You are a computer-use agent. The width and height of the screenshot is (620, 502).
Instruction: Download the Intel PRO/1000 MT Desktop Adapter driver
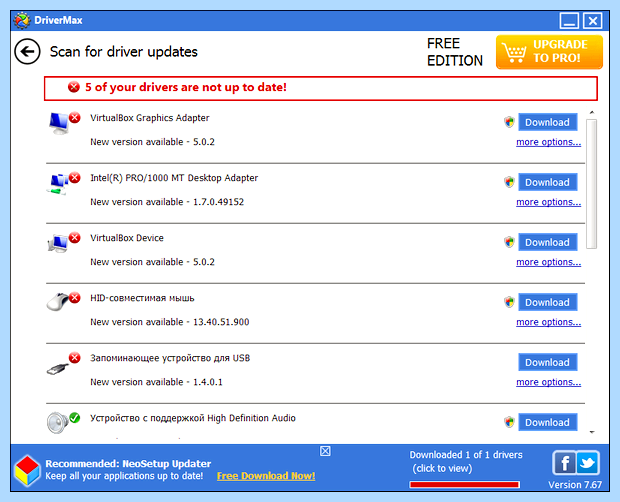(548, 182)
